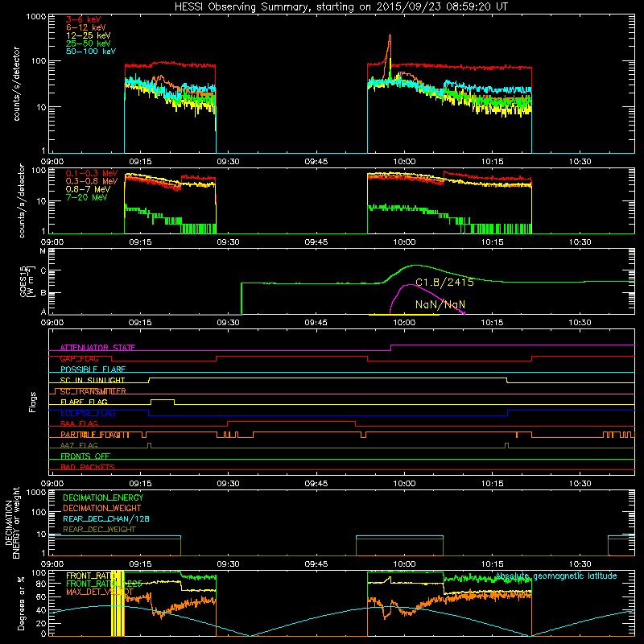The height and width of the screenshot is (644, 644).
Task: Select the PARTICLE_FLAG label
Action: coord(95,435)
